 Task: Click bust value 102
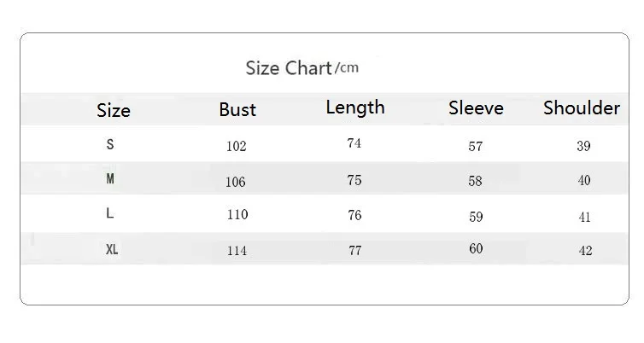click(x=237, y=146)
